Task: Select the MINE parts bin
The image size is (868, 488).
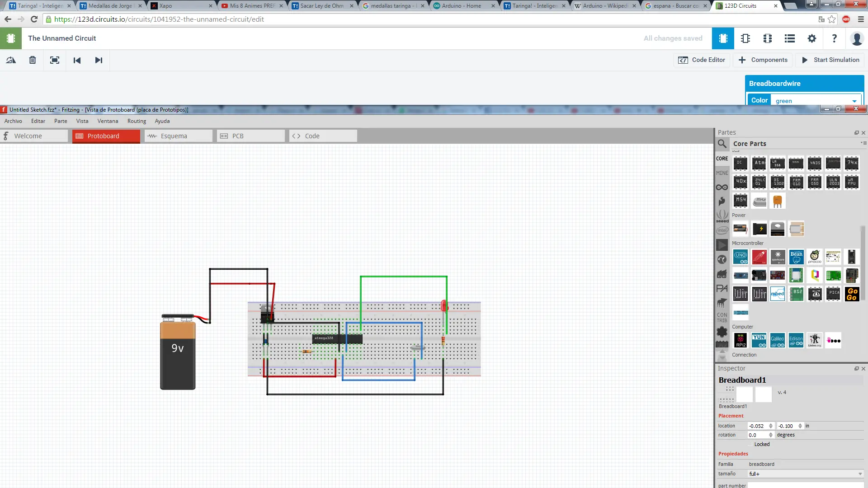Action: pyautogui.click(x=722, y=173)
